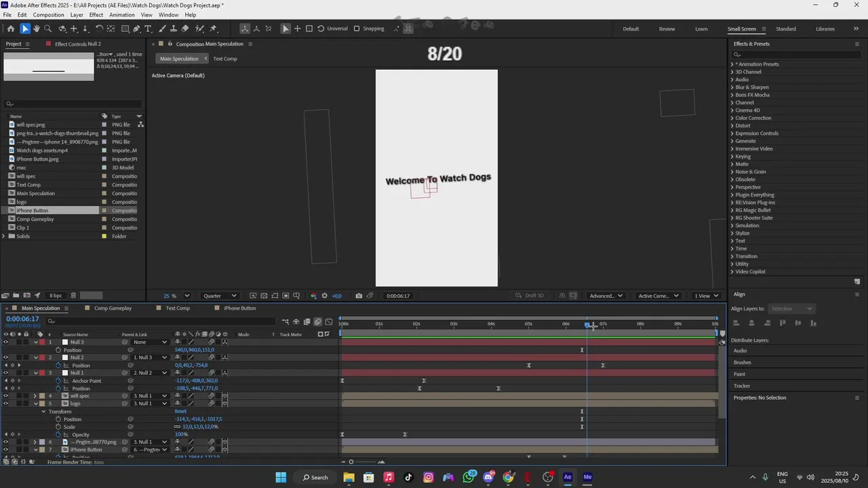Click the Align Left icon in Align panel
The width and height of the screenshot is (868, 488).
coord(737,323)
